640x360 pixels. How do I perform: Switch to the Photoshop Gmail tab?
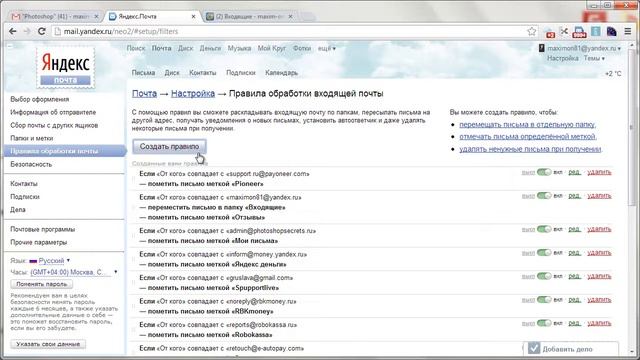pos(55,16)
